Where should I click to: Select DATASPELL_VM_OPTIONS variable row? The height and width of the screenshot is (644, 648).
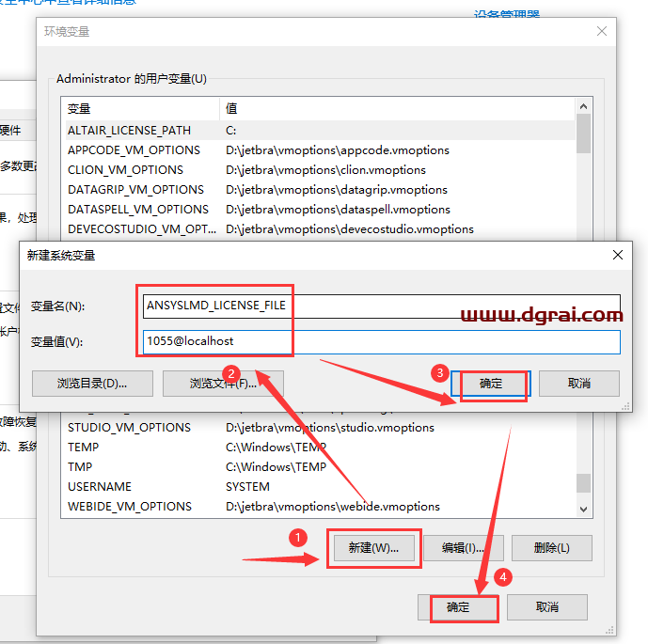[x=320, y=210]
